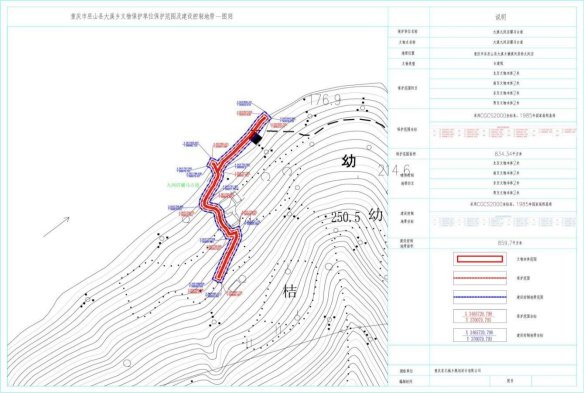
Task: Click the red protected road's southern end
Action: tap(218, 277)
